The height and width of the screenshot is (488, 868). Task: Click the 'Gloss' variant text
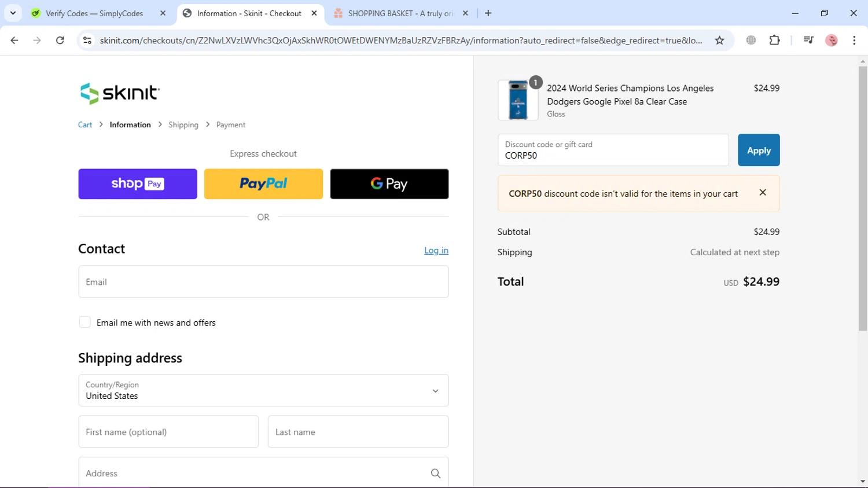556,114
